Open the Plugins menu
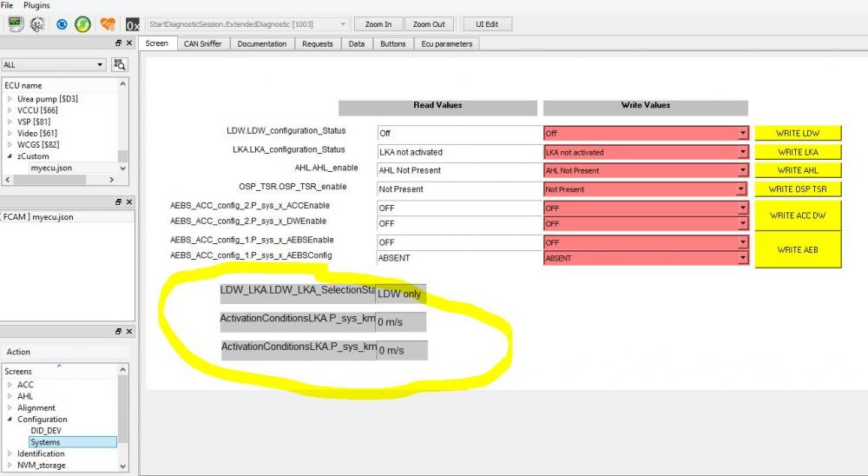868x476 pixels. tap(36, 5)
